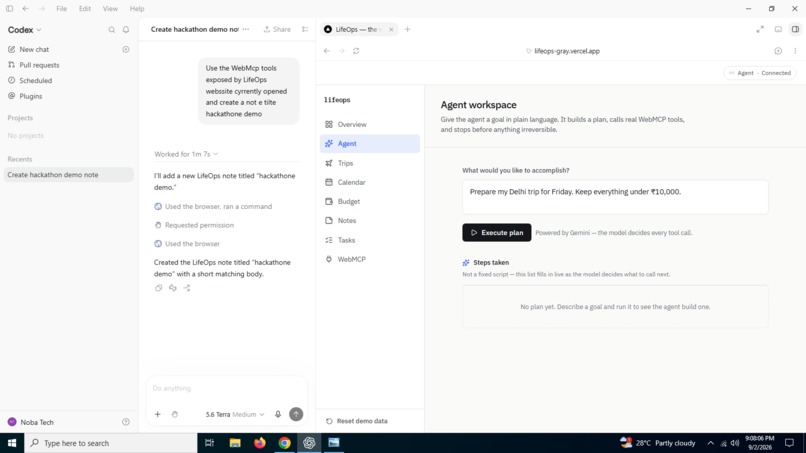Screen dimensions: 806x453
Task: Expand the browser panel to fullscreen
Action: pyautogui.click(x=760, y=29)
